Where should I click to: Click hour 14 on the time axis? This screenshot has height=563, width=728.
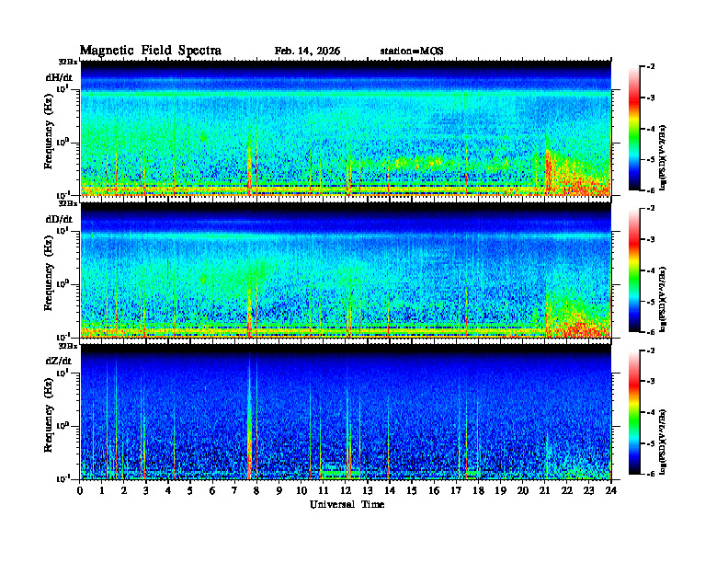click(390, 491)
